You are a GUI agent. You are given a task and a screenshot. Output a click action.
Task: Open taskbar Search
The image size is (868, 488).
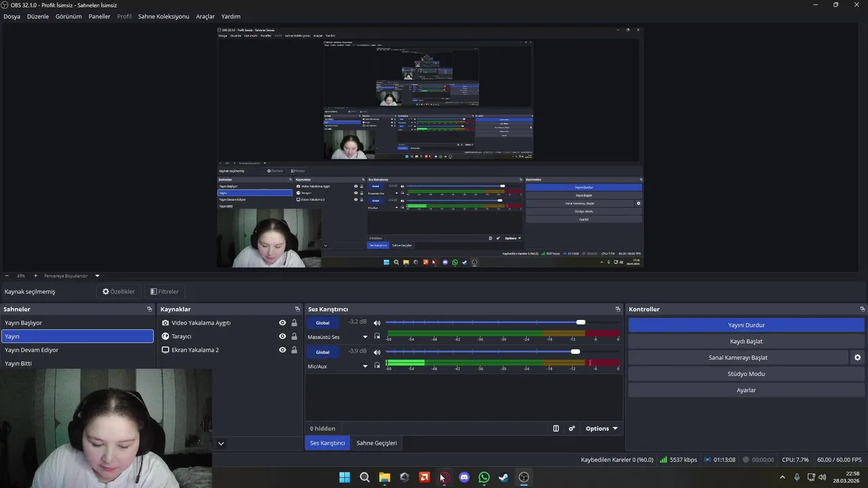(x=365, y=477)
